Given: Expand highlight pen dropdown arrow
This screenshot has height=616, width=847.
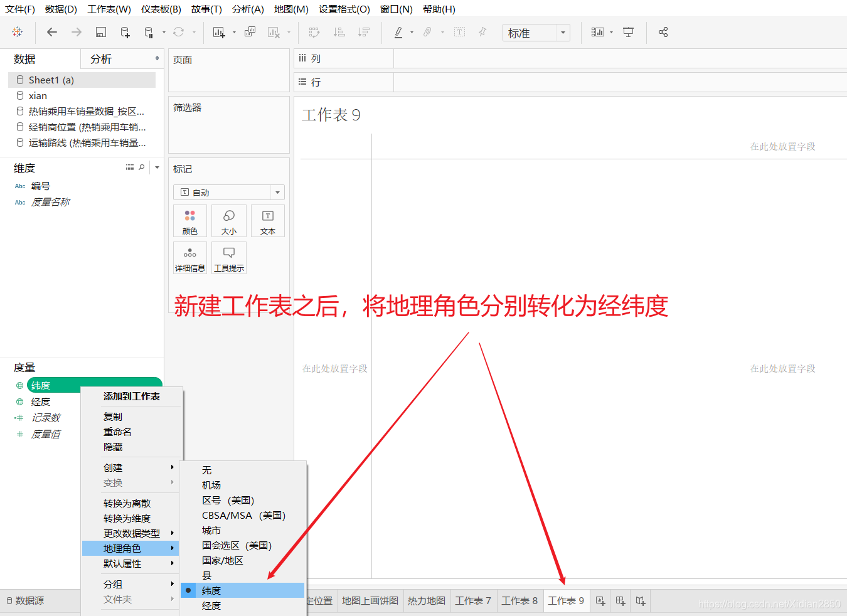Looking at the screenshot, I should pos(412,32).
